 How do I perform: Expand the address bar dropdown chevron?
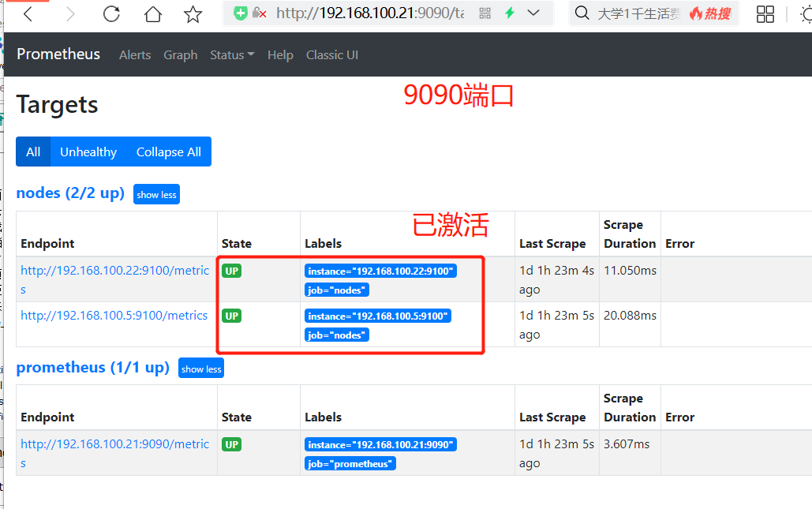533,13
